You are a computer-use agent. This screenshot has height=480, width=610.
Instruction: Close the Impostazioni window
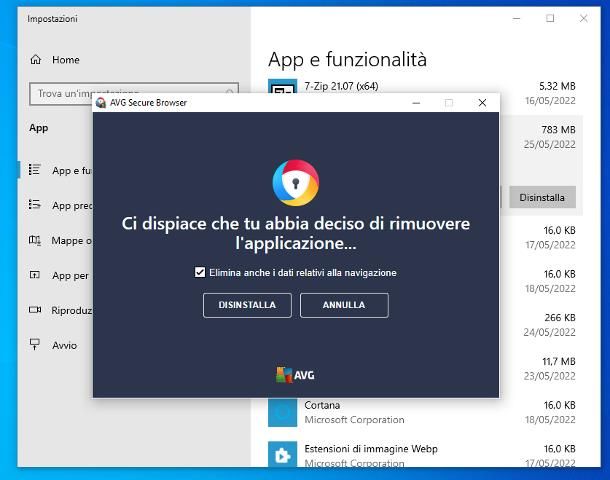tap(584, 18)
